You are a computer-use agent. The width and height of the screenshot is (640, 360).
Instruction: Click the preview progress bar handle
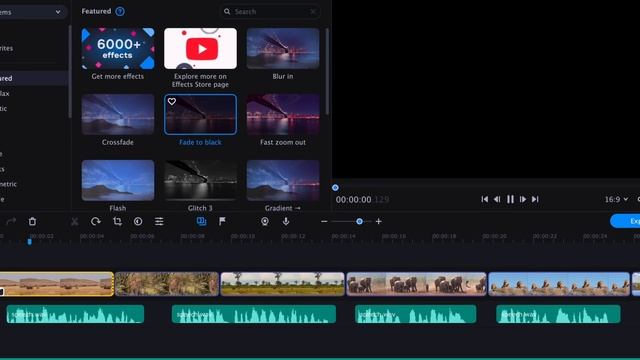(x=335, y=188)
